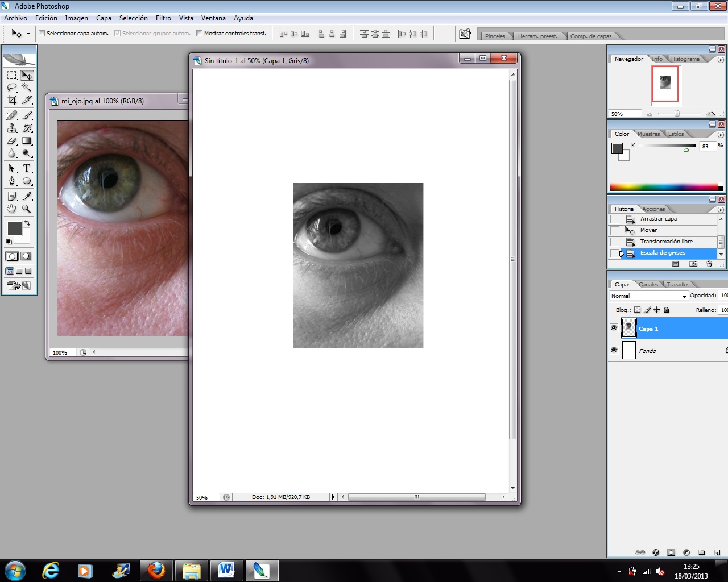Expand the Historia panel options menu
Screen dimensions: 728x582
click(x=721, y=210)
